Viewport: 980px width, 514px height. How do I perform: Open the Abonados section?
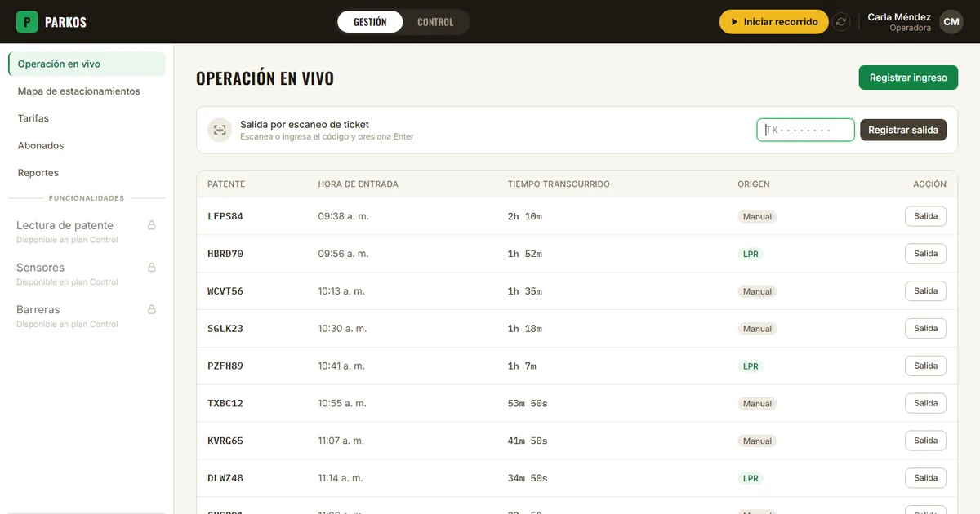click(87, 145)
